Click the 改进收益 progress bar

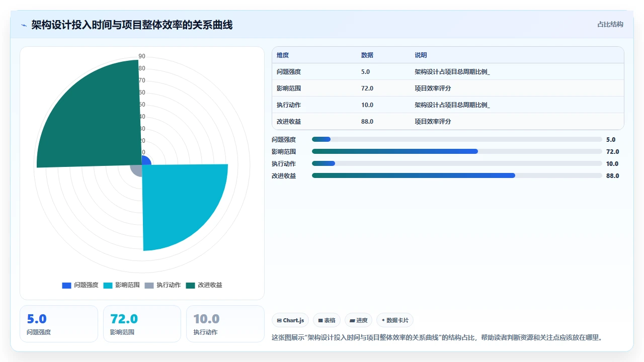point(457,175)
